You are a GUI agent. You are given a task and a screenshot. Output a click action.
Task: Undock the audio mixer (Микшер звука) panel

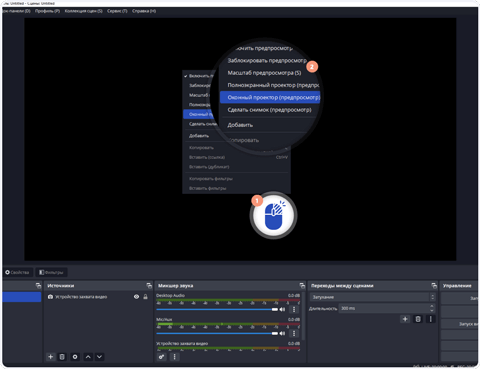[x=302, y=286]
